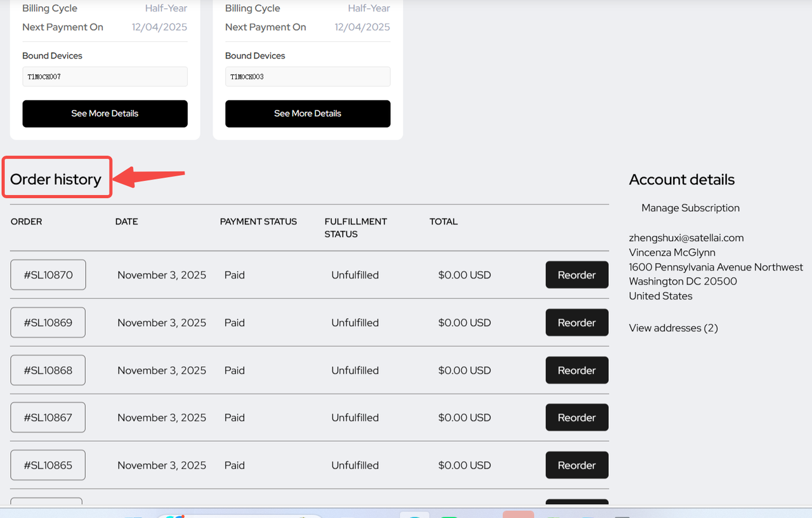Open order #SL10869
Viewport: 812px width, 518px height.
click(48, 322)
